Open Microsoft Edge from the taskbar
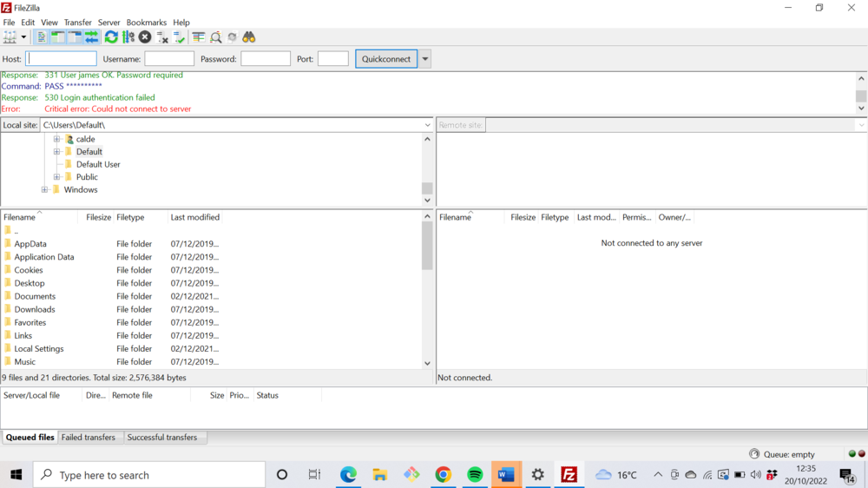This screenshot has height=488, width=868. 348,475
